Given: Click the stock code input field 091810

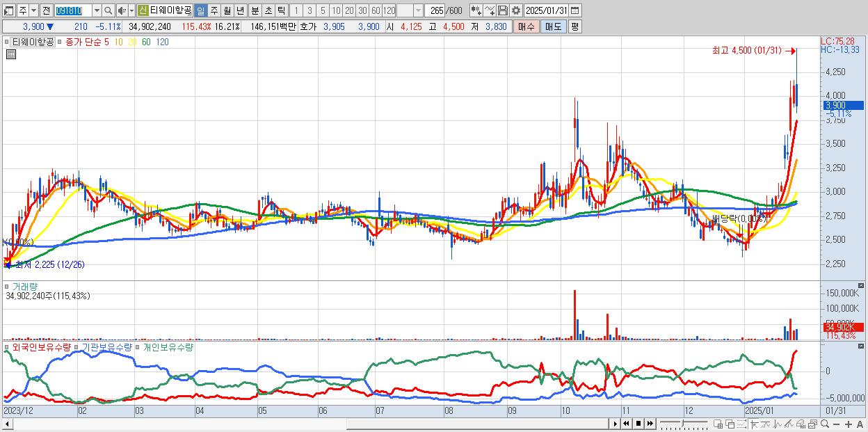Looking at the screenshot, I should [73, 10].
